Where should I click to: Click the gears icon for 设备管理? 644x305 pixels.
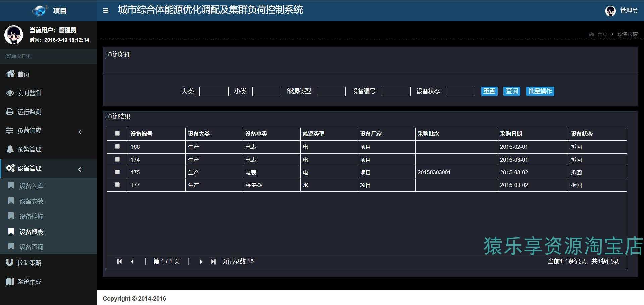(x=10, y=168)
